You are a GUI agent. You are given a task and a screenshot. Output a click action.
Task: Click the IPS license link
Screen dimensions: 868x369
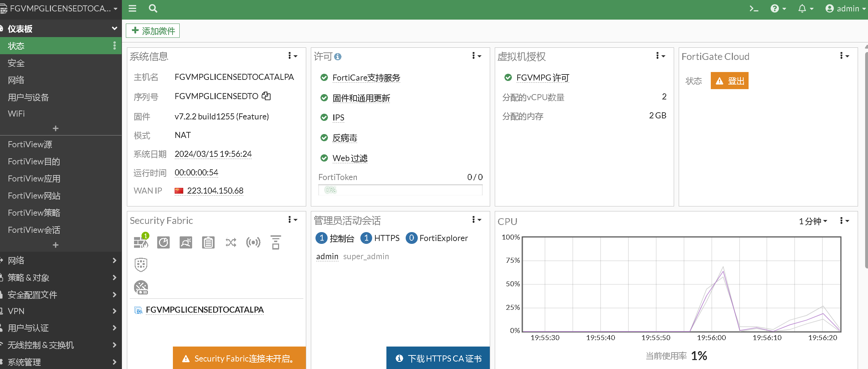pyautogui.click(x=338, y=118)
